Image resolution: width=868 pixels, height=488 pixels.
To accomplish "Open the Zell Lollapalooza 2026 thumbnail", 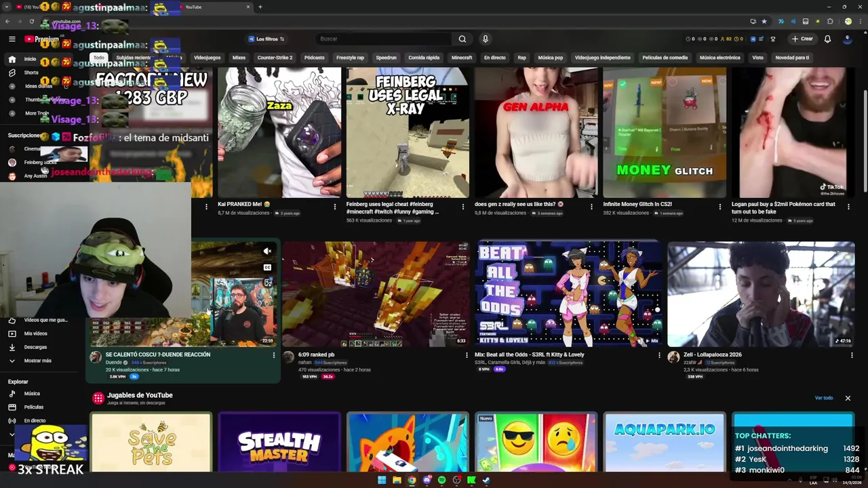I will point(761,294).
